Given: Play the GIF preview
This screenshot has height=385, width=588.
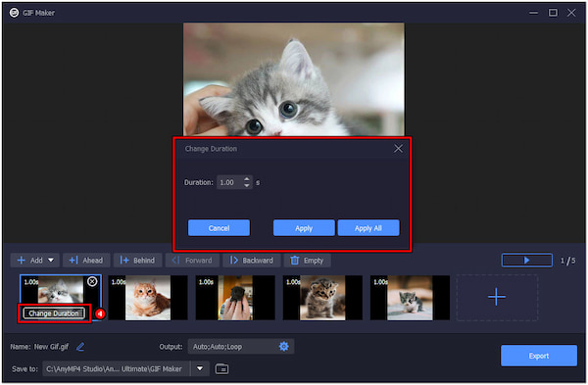Looking at the screenshot, I should (x=527, y=260).
